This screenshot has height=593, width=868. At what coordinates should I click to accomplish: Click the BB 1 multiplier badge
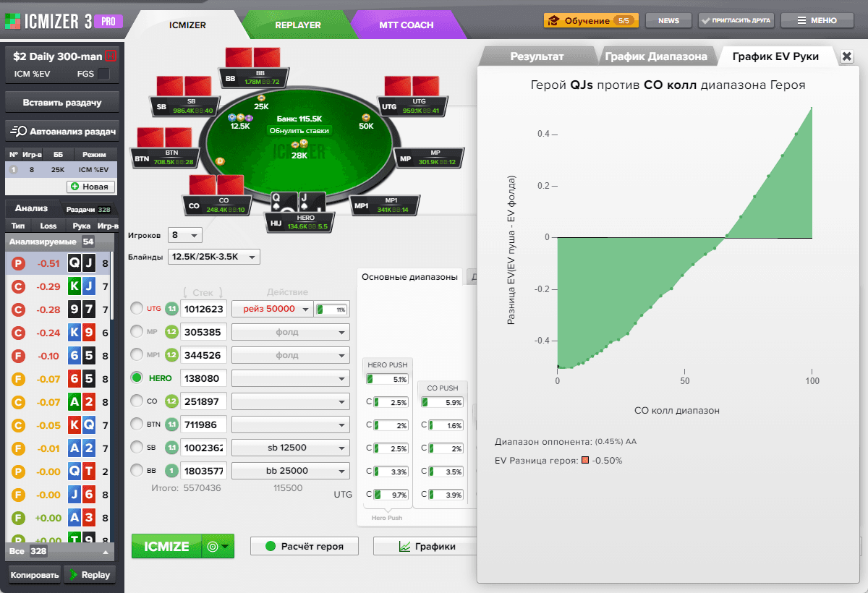171,470
